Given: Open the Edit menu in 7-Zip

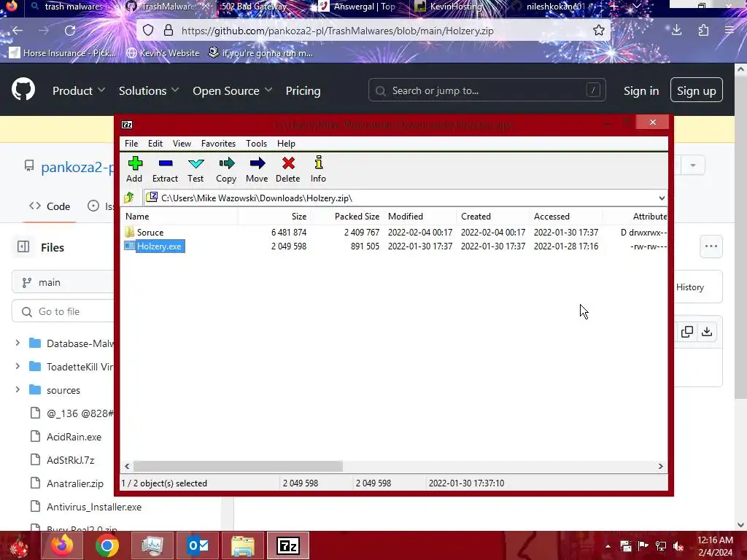Looking at the screenshot, I should point(155,144).
